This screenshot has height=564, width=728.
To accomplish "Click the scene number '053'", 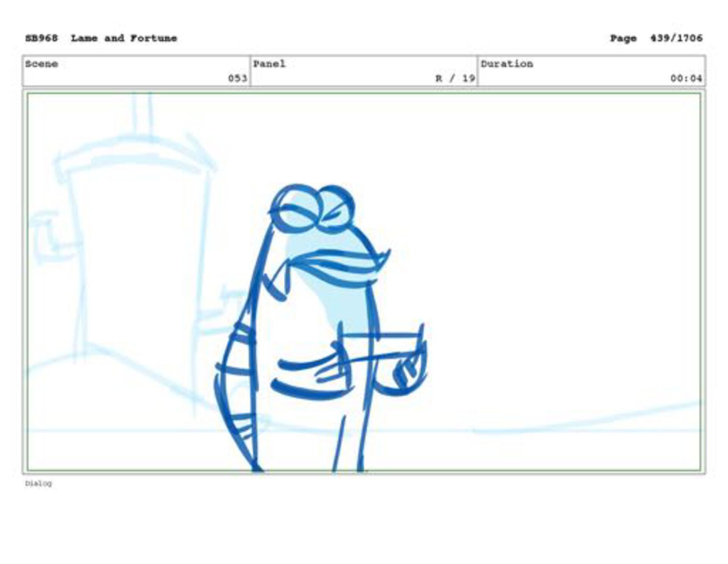I will 237,79.
